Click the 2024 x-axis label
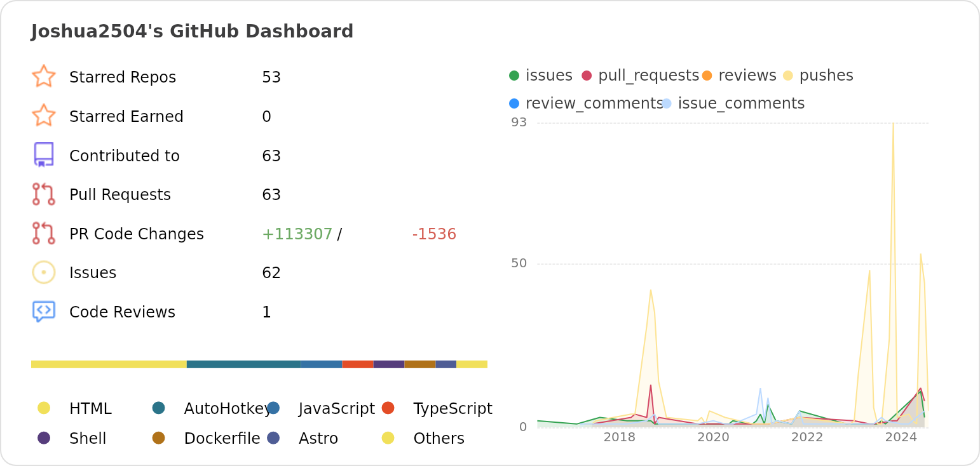This screenshot has height=466, width=980. [x=901, y=437]
